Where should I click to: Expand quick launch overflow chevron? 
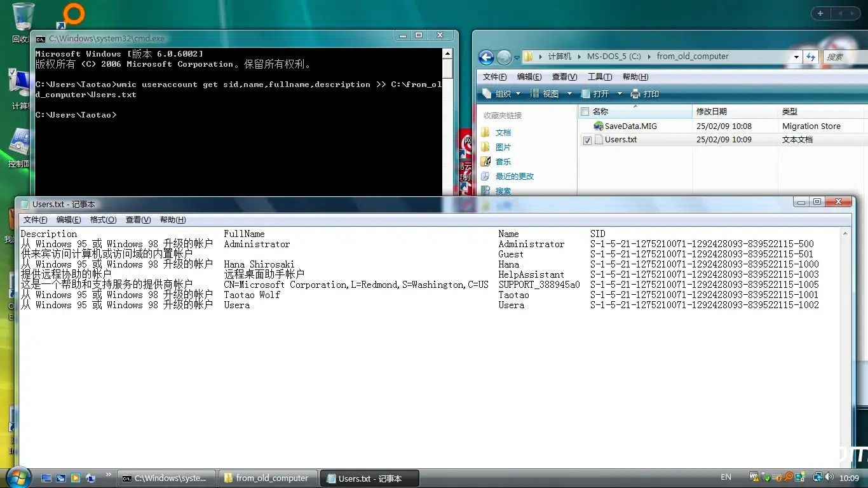109,474
